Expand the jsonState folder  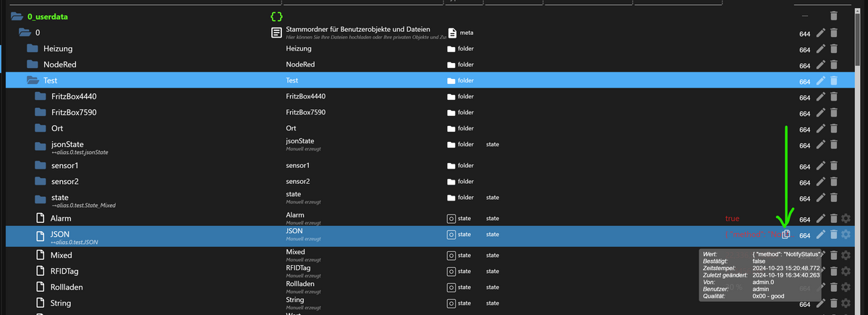tap(40, 145)
